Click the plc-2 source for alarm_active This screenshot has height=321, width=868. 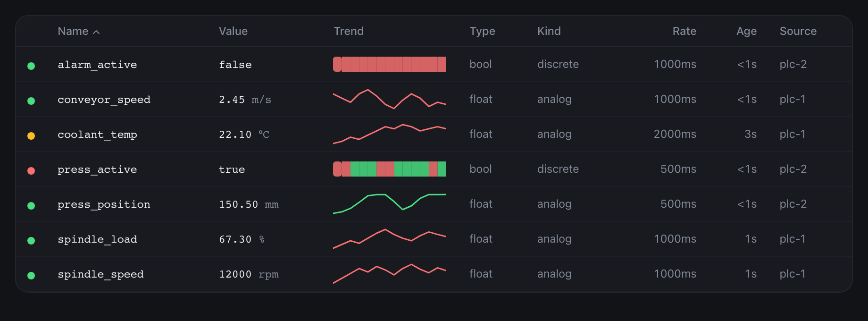793,64
